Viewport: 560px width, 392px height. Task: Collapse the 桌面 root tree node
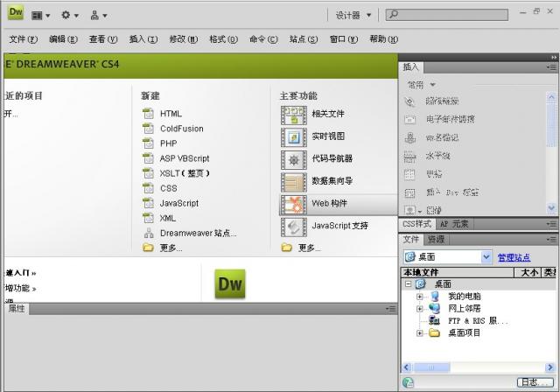409,284
